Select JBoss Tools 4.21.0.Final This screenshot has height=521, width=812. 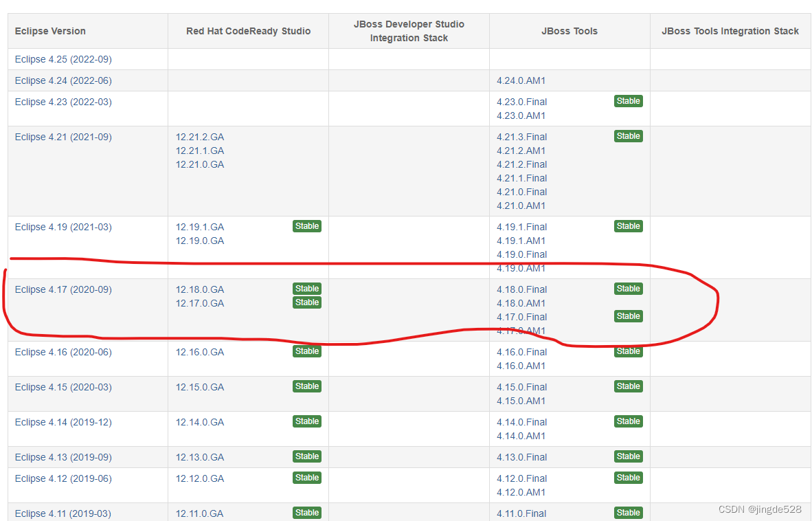coord(522,192)
